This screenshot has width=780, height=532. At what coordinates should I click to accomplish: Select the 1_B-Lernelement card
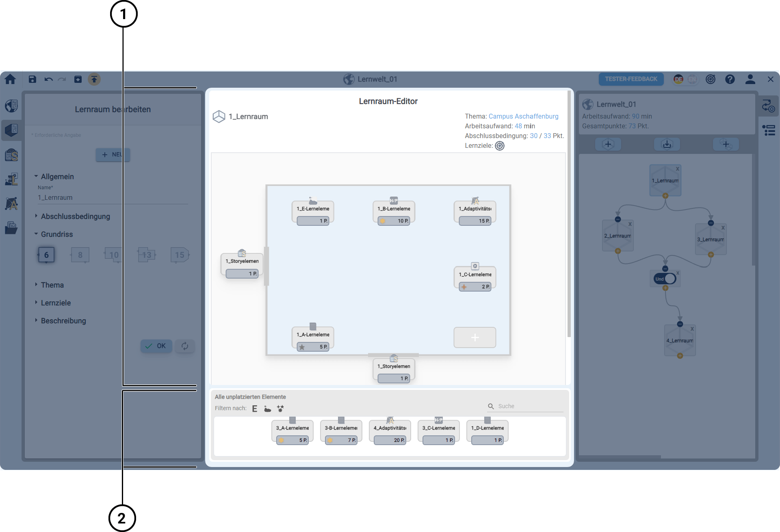[x=394, y=212]
